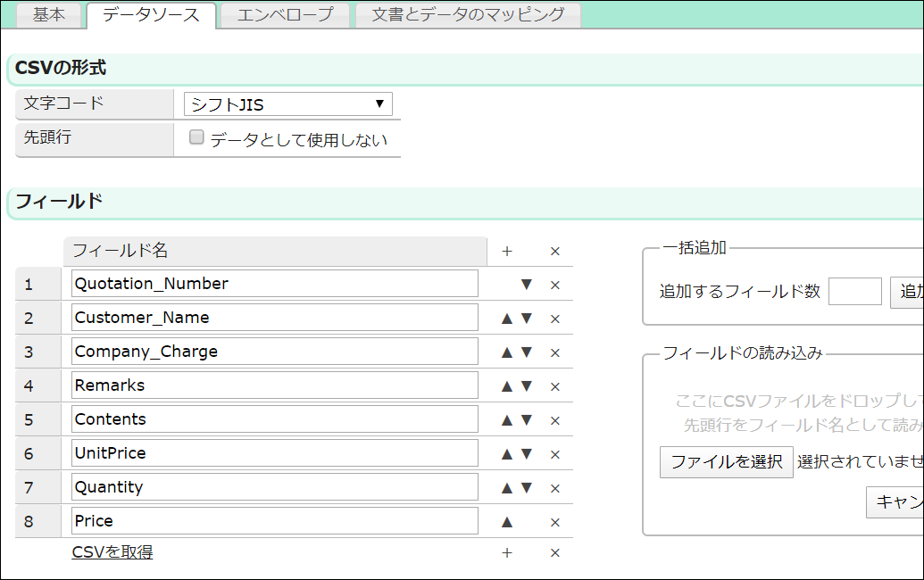Move Company_Charge field down
This screenshot has width=924, height=580.
(526, 352)
